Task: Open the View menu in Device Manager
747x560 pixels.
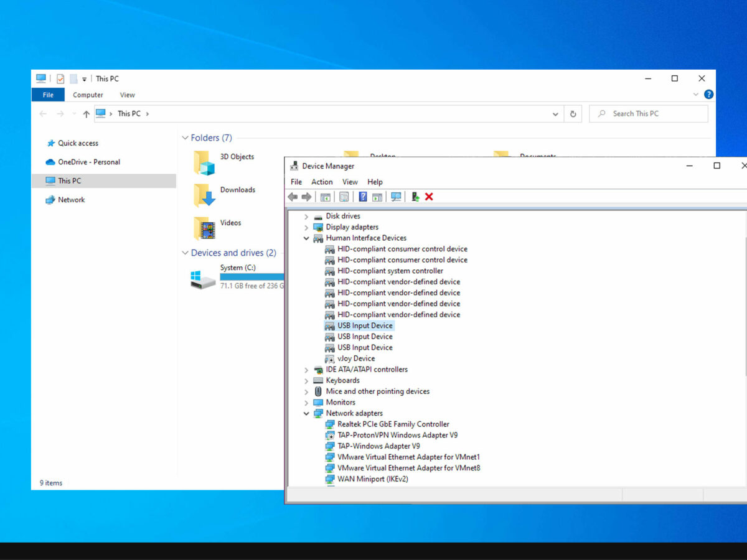Action: pos(350,182)
